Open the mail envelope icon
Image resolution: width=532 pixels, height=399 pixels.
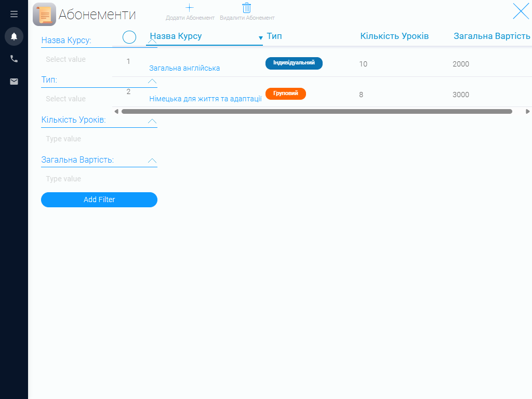pyautogui.click(x=14, y=82)
